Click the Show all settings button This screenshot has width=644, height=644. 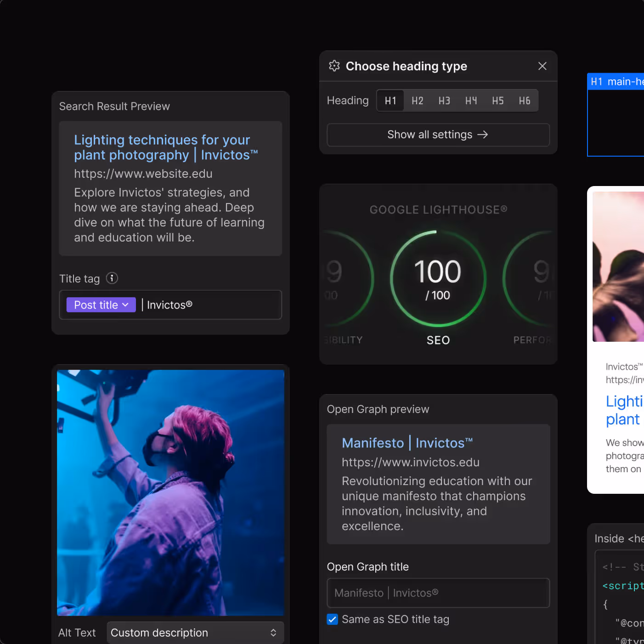[x=438, y=135]
